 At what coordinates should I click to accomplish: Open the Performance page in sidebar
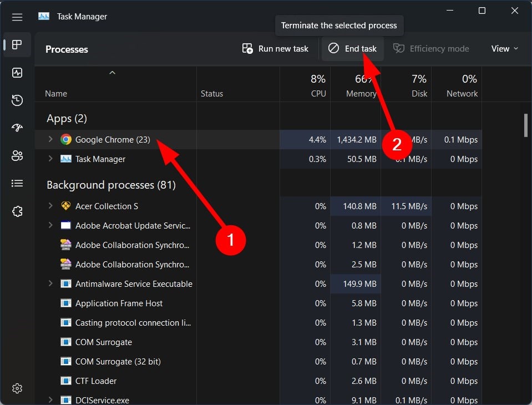[17, 73]
